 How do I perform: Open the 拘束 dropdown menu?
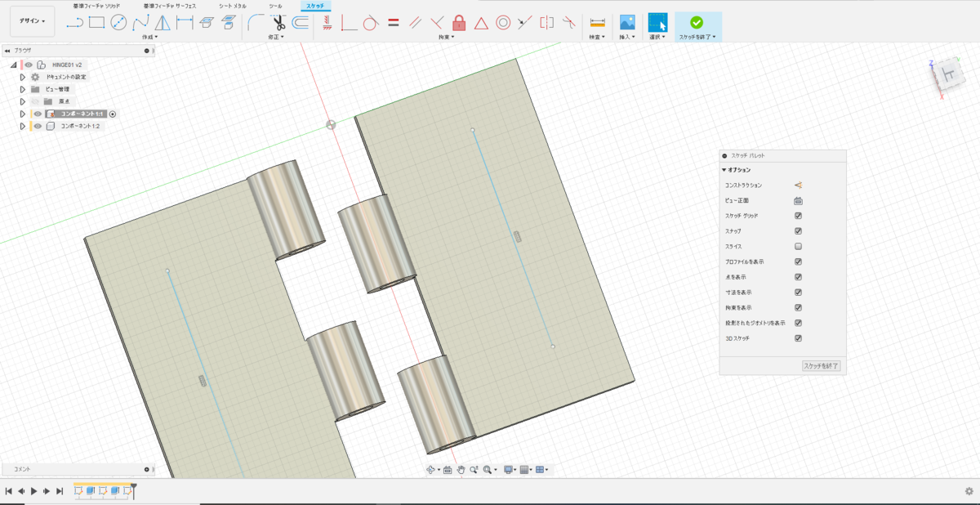coord(448,37)
